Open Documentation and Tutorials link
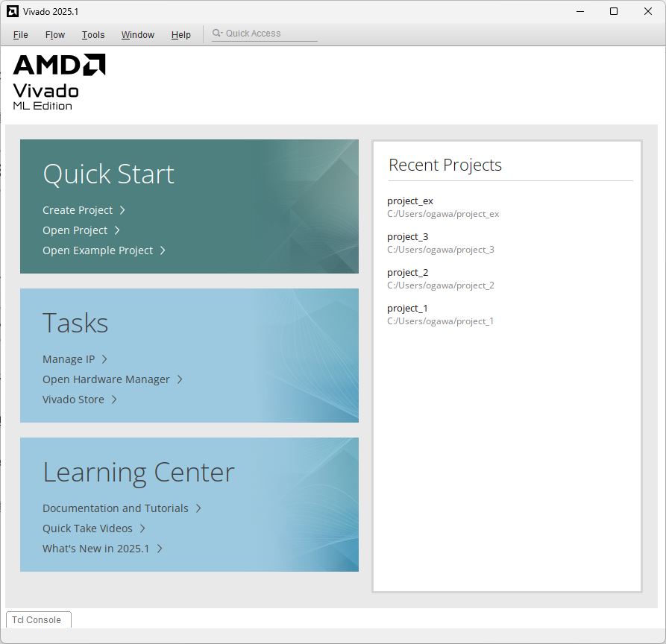The image size is (666, 644). (x=115, y=508)
